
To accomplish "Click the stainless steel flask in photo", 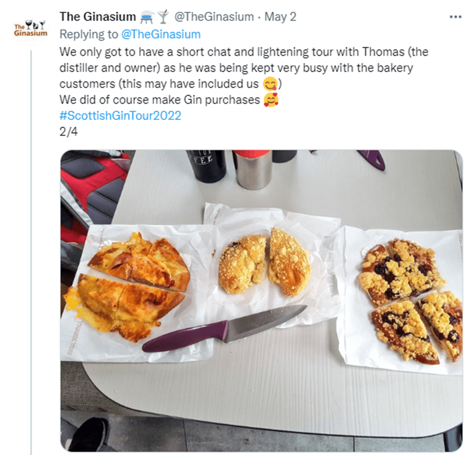I will [252, 170].
